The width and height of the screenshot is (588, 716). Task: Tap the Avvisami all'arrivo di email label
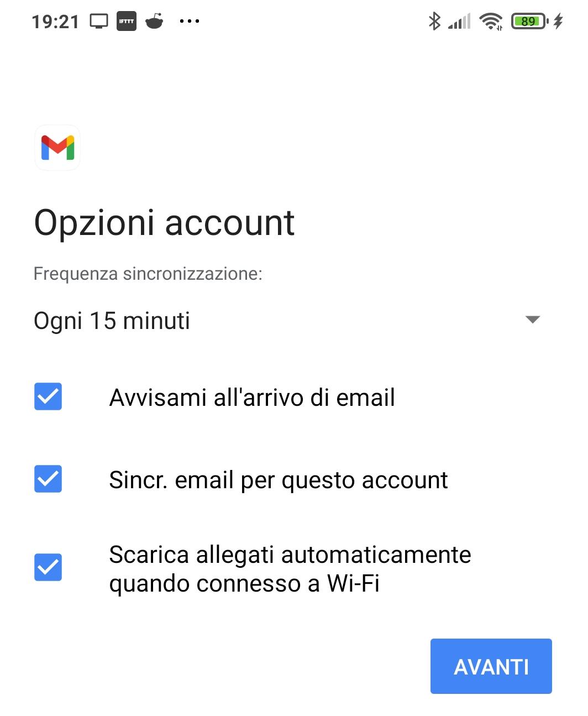(x=252, y=397)
